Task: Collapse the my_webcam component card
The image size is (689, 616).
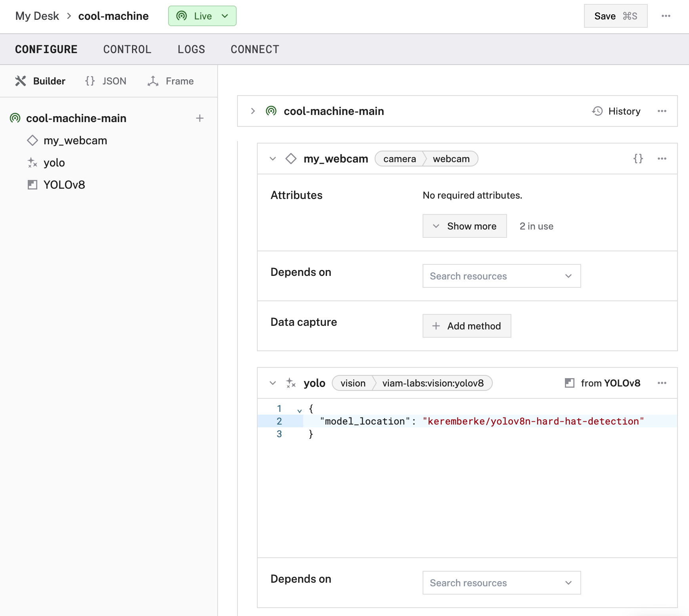Action: click(x=273, y=159)
